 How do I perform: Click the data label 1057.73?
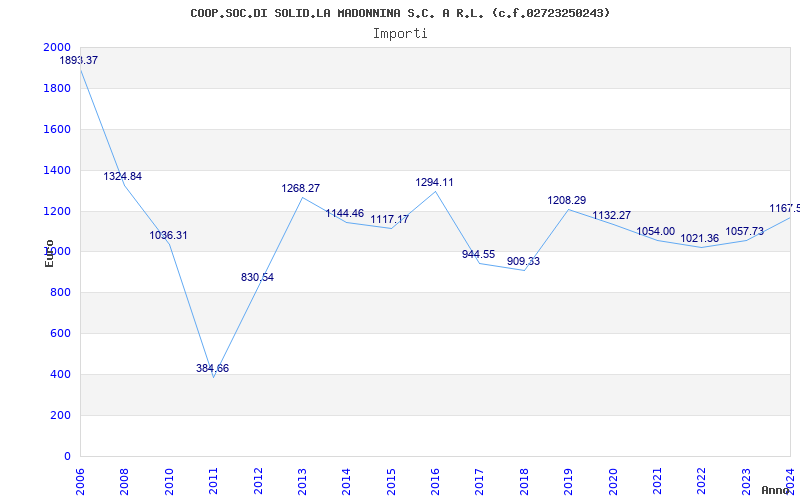point(745,231)
